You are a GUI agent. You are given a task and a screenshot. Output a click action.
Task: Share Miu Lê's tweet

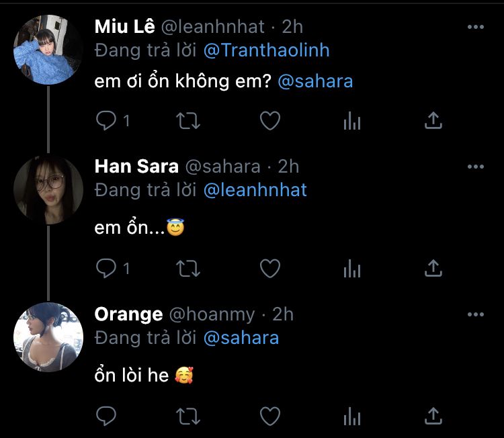click(434, 121)
